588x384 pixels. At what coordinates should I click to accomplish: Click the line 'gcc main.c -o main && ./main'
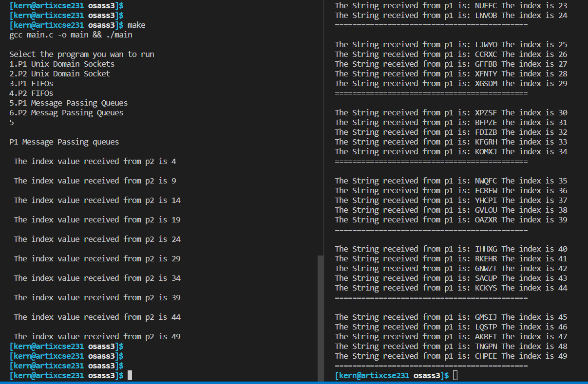pyautogui.click(x=71, y=35)
